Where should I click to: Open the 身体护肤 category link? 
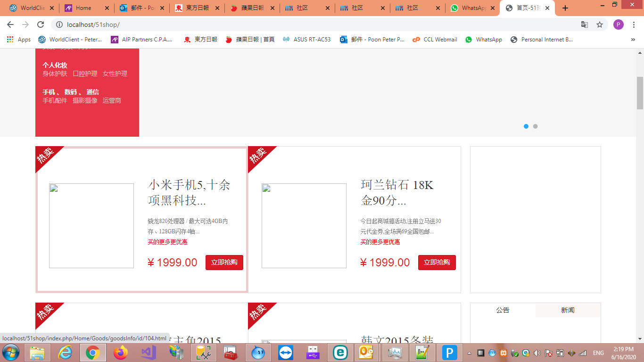tap(55, 74)
